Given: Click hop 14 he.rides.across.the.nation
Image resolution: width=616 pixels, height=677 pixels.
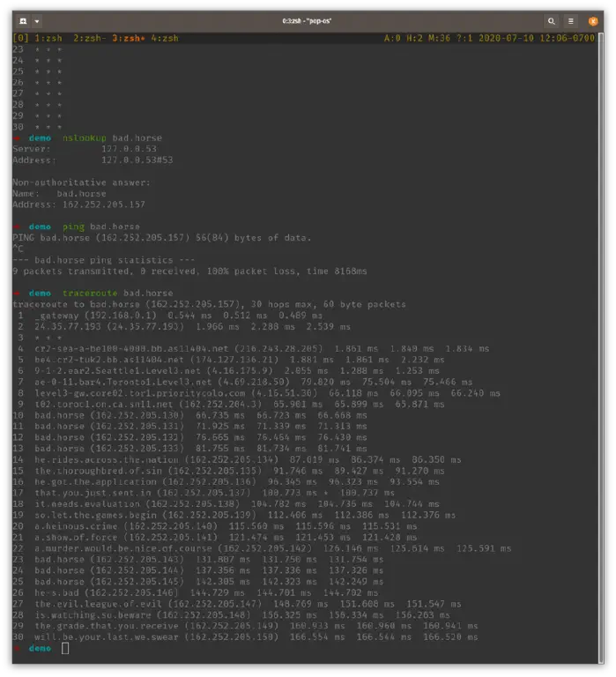Looking at the screenshot, I should click(x=107, y=459).
